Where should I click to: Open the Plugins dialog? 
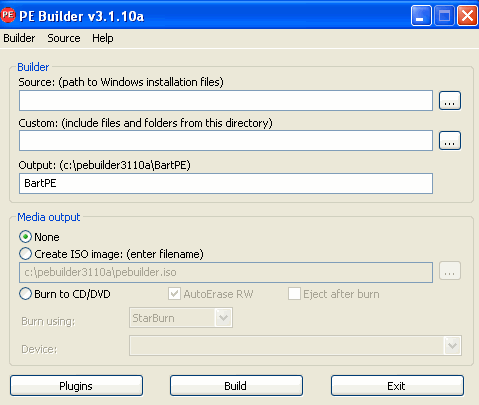[76, 386]
